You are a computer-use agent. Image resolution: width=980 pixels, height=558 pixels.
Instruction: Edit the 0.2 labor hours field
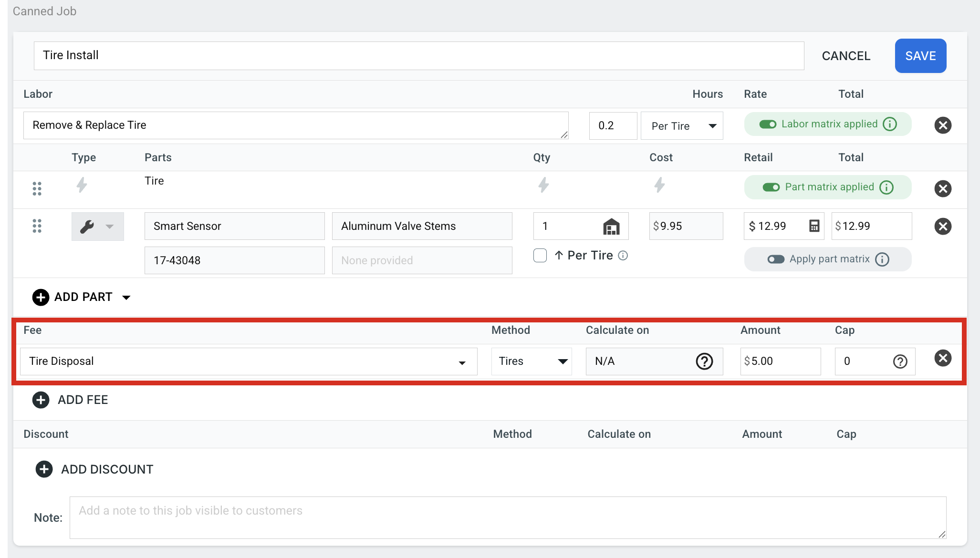coord(613,126)
